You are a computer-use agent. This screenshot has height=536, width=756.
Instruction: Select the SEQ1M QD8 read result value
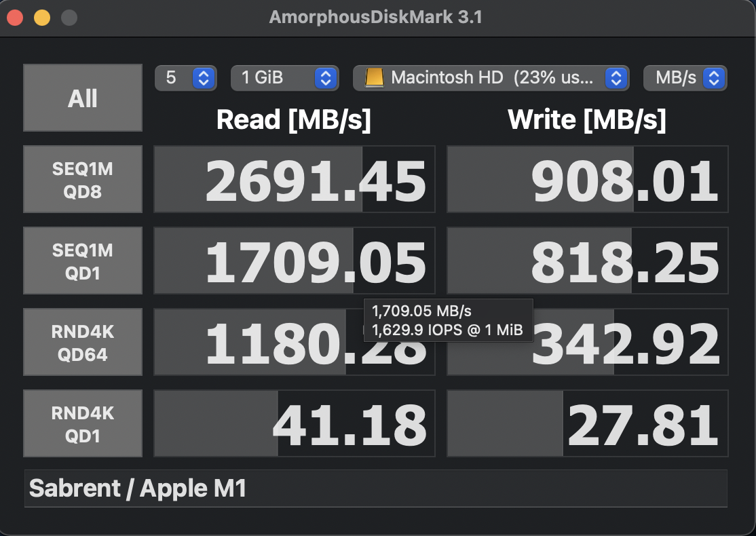pyautogui.click(x=295, y=178)
